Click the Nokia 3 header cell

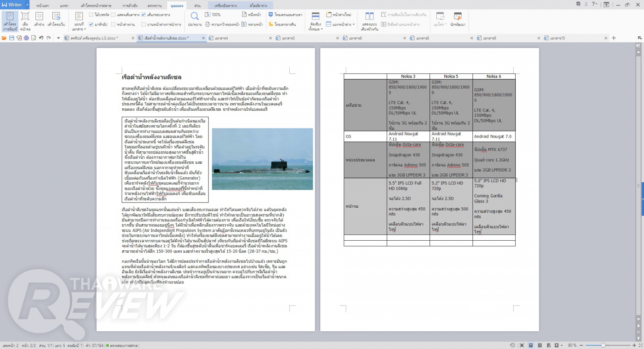(x=408, y=76)
